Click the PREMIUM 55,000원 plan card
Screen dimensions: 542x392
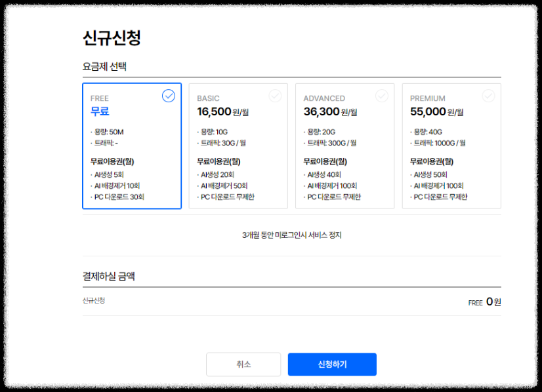point(451,147)
